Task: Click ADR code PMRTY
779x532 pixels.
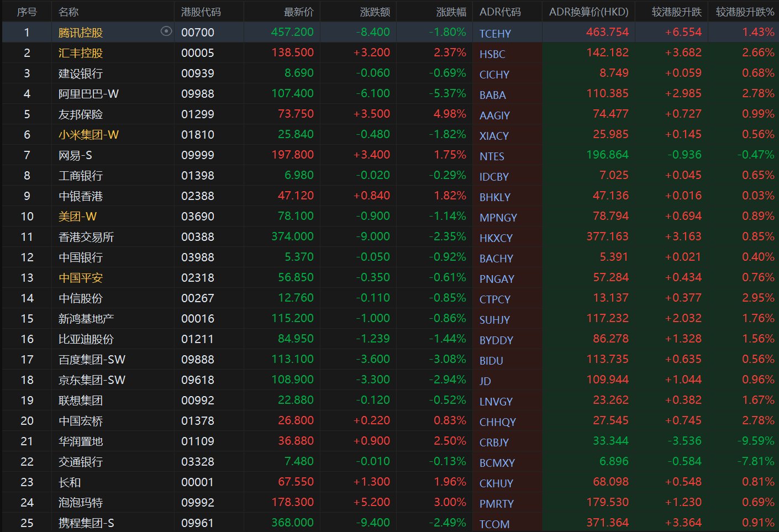Action: (497, 504)
